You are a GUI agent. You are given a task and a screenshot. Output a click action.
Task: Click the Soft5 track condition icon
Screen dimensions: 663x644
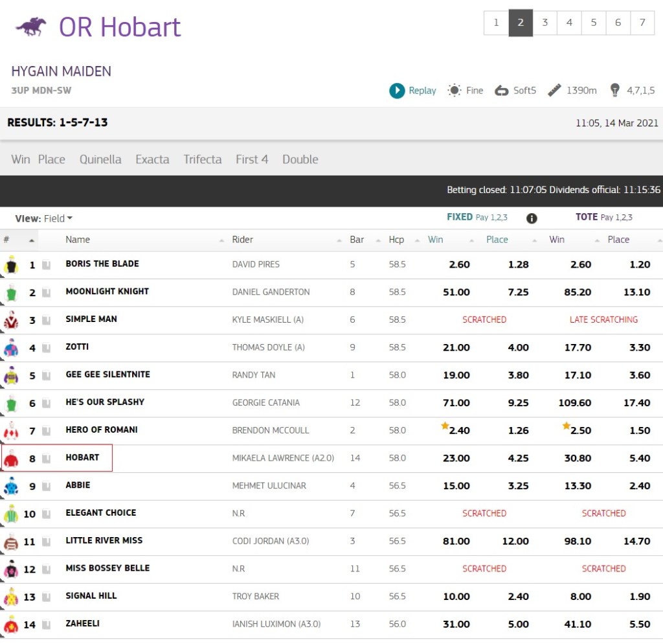[501, 91]
